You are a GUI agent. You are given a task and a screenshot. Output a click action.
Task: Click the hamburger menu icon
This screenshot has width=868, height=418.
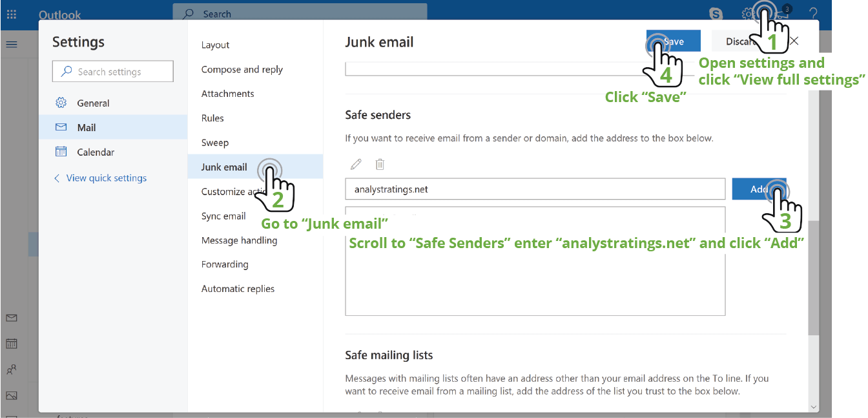tap(12, 45)
